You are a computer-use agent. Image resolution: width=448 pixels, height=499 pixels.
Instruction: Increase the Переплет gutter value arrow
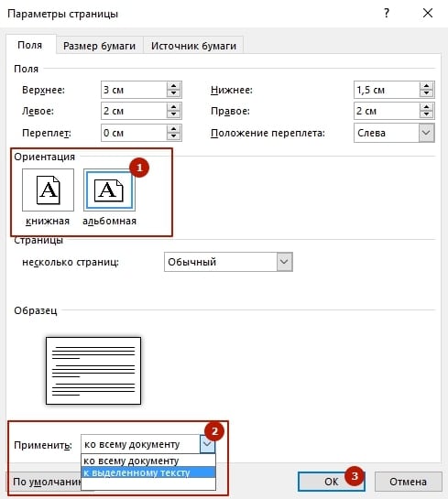(x=173, y=129)
